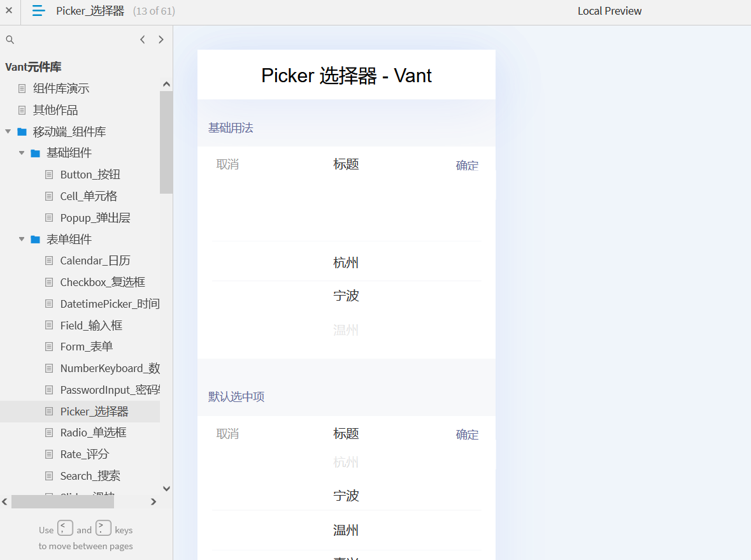
Task: Click 确定 in the 默认选中项 picker
Action: (467, 435)
